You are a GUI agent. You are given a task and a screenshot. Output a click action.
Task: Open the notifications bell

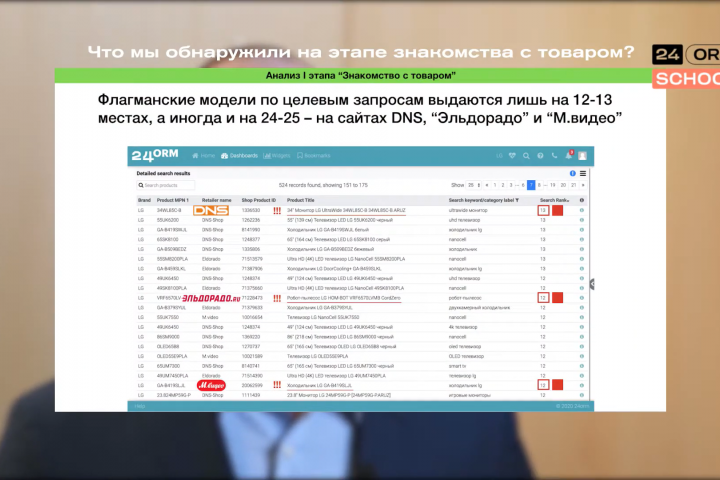coord(568,155)
